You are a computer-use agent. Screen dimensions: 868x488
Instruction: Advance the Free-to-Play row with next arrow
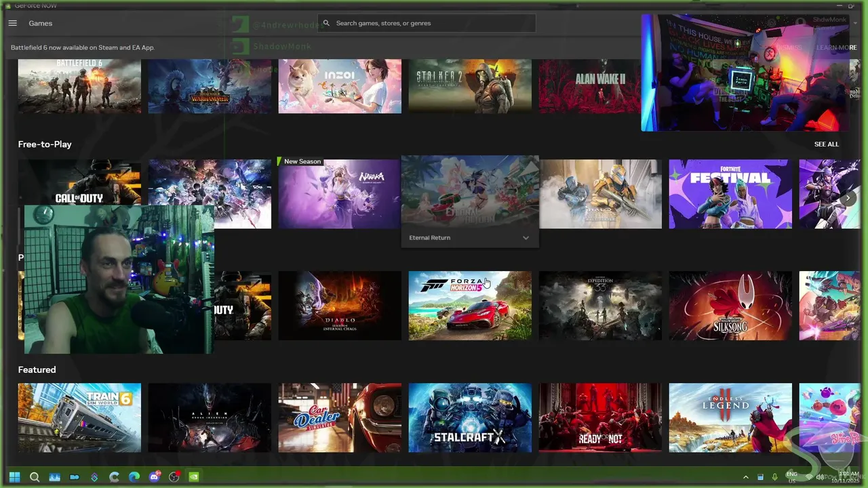click(848, 198)
